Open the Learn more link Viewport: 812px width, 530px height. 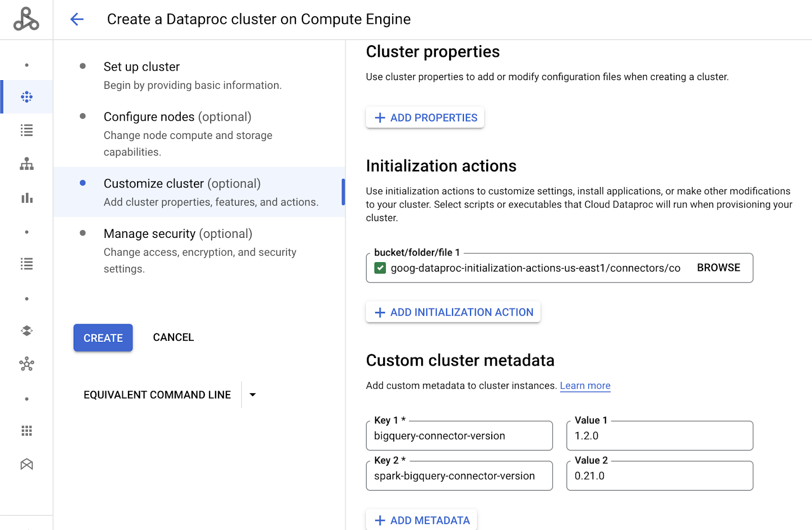click(585, 385)
